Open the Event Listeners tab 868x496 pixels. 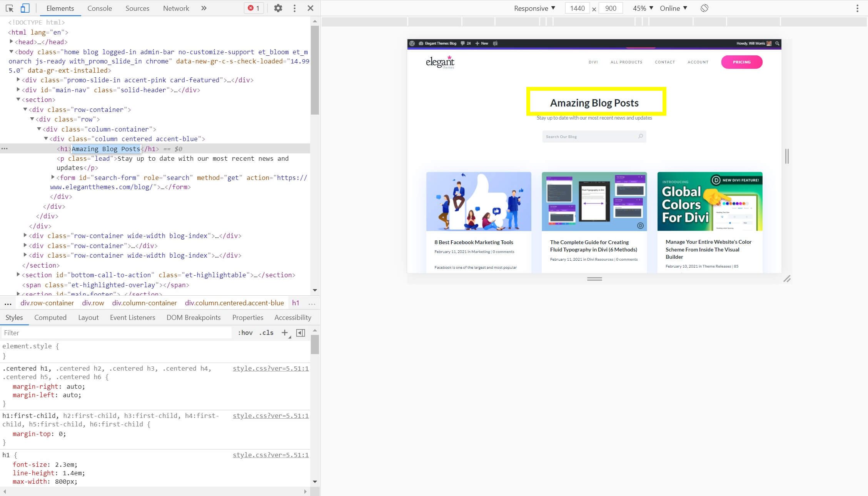click(132, 317)
